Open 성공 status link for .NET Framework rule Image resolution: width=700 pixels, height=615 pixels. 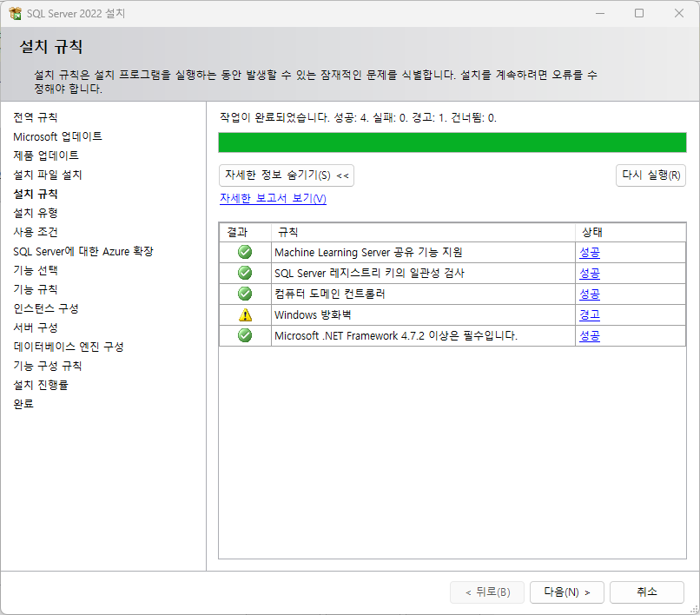(x=590, y=335)
